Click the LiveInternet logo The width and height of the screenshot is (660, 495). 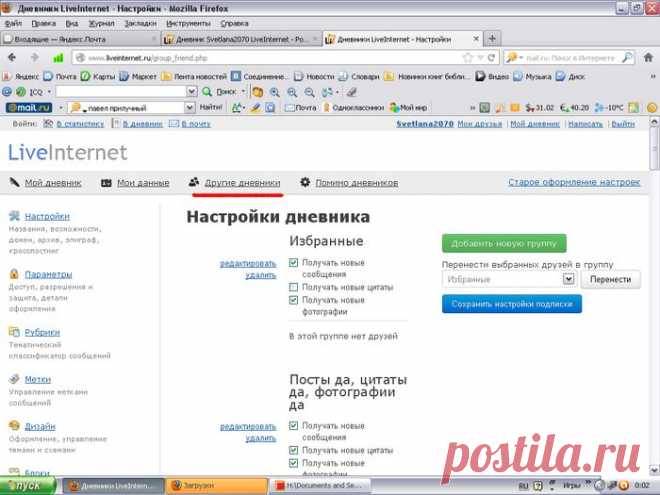tap(67, 152)
